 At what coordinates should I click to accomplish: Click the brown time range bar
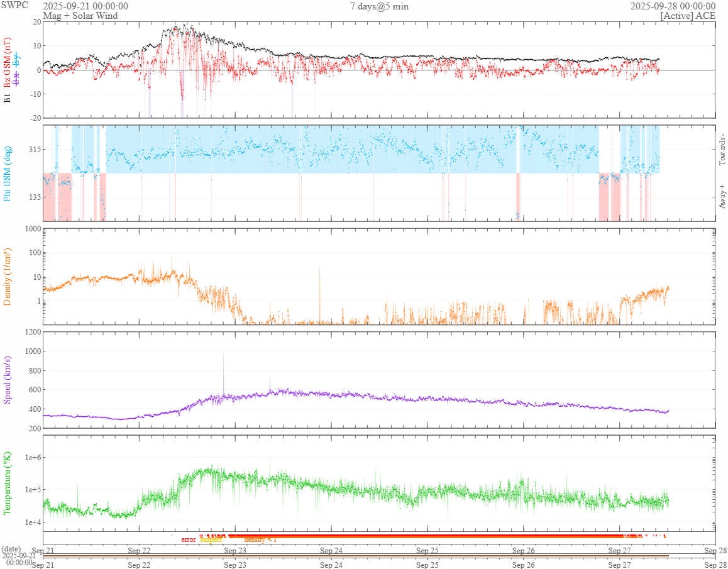pyautogui.click(x=356, y=556)
